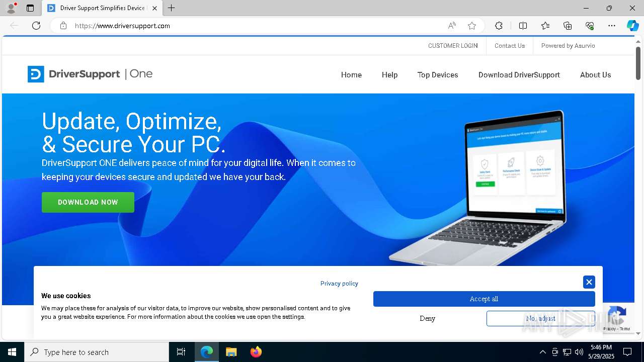Open About Us menu item
The image size is (644, 362).
595,75
